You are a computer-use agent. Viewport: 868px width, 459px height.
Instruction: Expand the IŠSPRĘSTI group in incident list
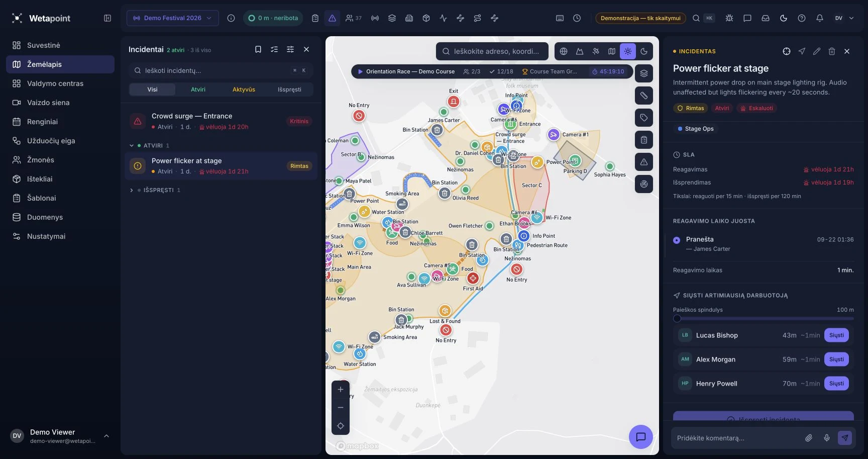click(x=132, y=191)
